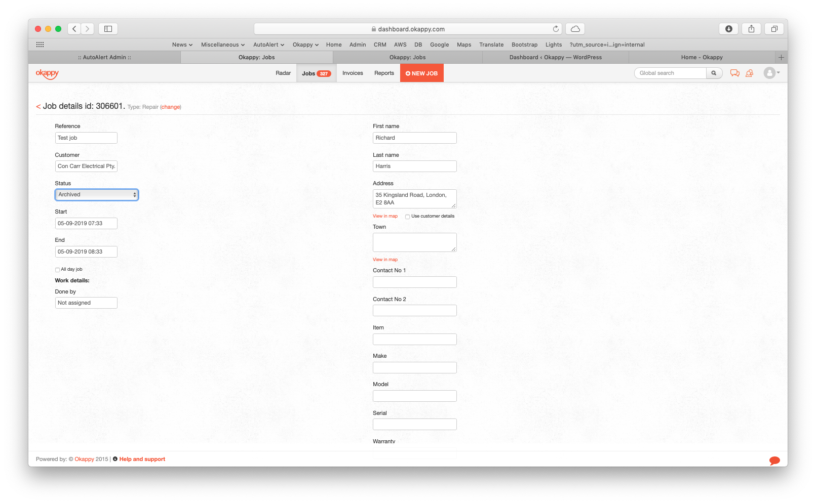Screen dimensions: 816x504
Task: Enable Use customer details checkbox
Action: [x=407, y=217]
